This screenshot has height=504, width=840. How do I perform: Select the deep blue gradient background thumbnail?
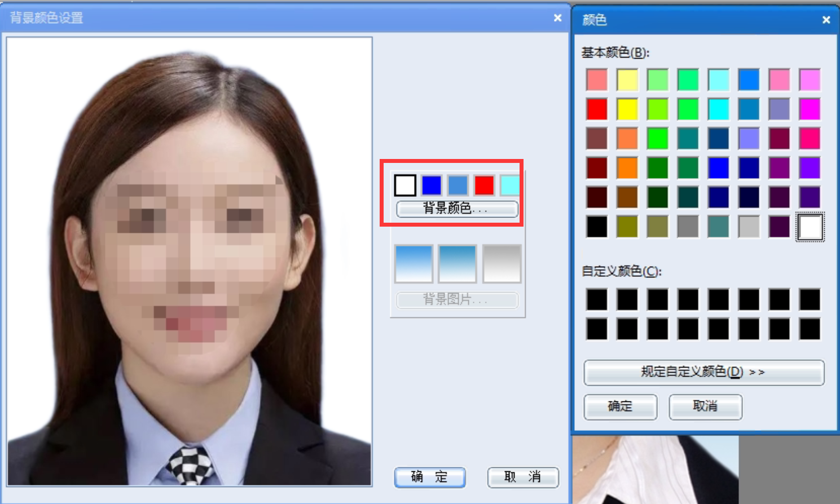pyautogui.click(x=457, y=263)
